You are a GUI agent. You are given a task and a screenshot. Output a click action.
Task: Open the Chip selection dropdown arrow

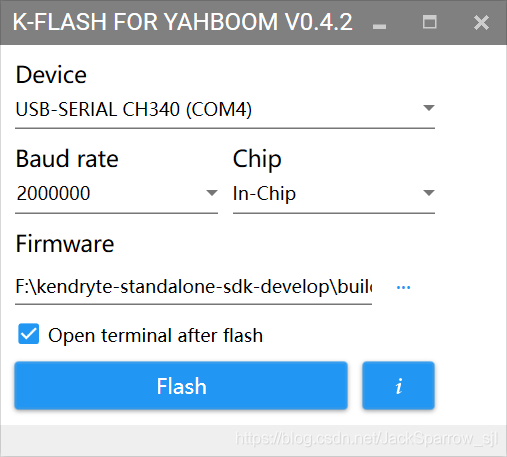429,193
